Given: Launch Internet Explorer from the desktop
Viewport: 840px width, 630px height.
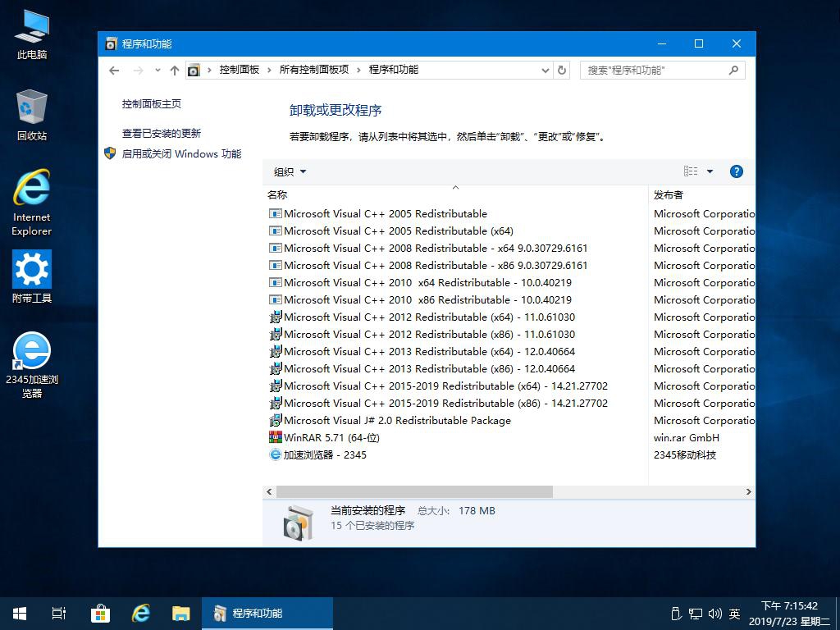Looking at the screenshot, I should pos(32,203).
